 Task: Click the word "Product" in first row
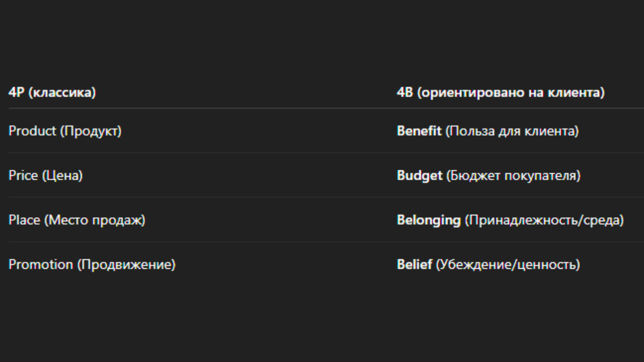coord(32,131)
